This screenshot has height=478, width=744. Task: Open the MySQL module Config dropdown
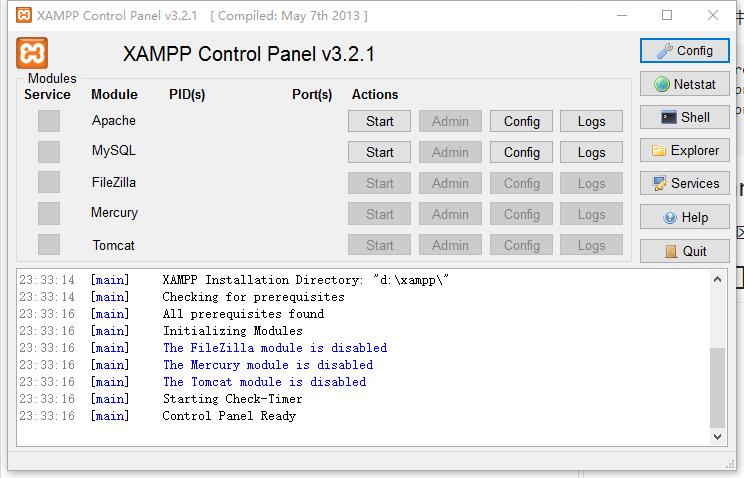coord(521,152)
